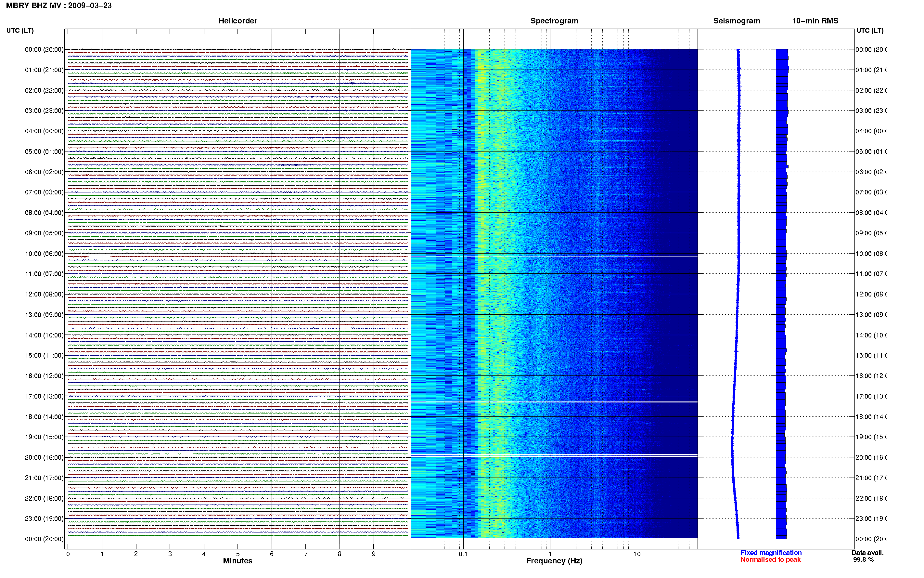Viewport: 924px width, 578px height.
Task: Click the left "14:00 (10:00)" time label
Action: pos(44,335)
